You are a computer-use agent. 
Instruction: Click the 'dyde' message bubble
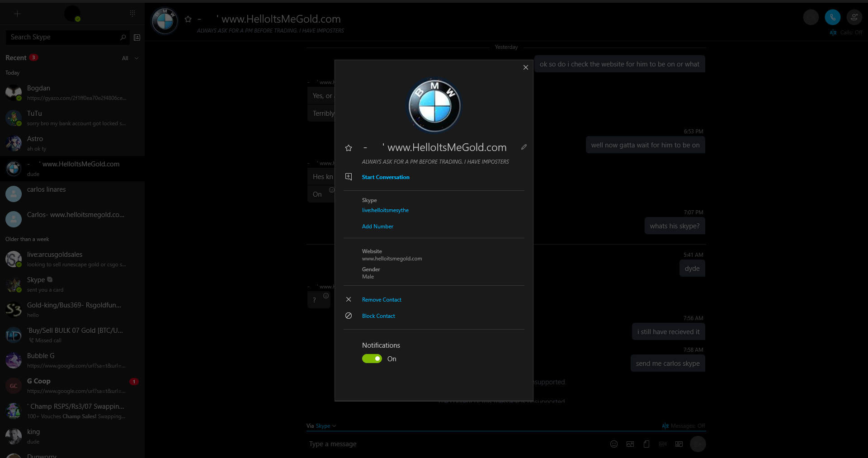pyautogui.click(x=692, y=269)
